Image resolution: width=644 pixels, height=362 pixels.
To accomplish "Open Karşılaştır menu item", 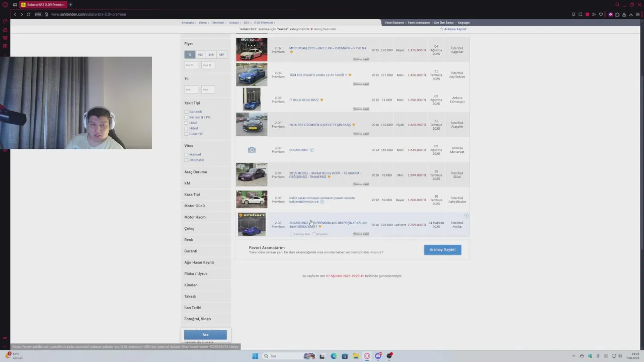I will click(x=464, y=23).
